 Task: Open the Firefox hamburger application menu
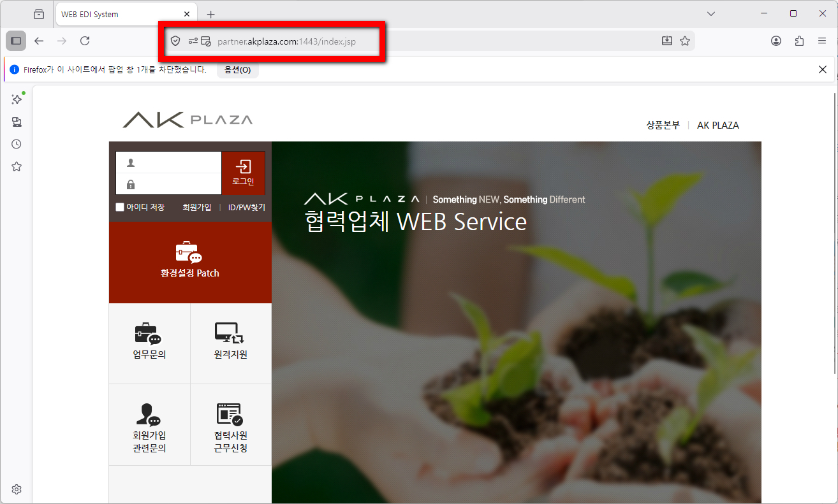(822, 41)
